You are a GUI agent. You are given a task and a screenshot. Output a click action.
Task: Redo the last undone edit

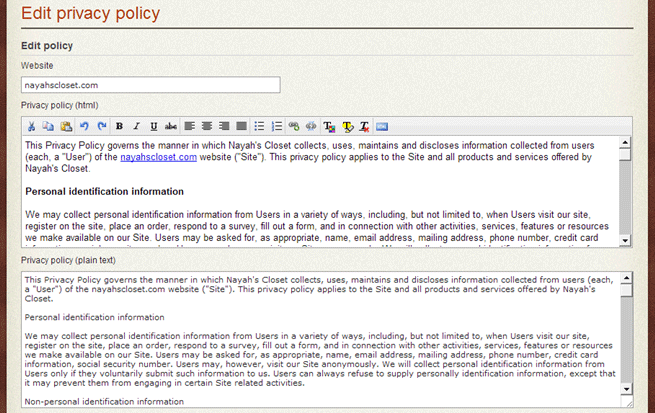click(102, 126)
